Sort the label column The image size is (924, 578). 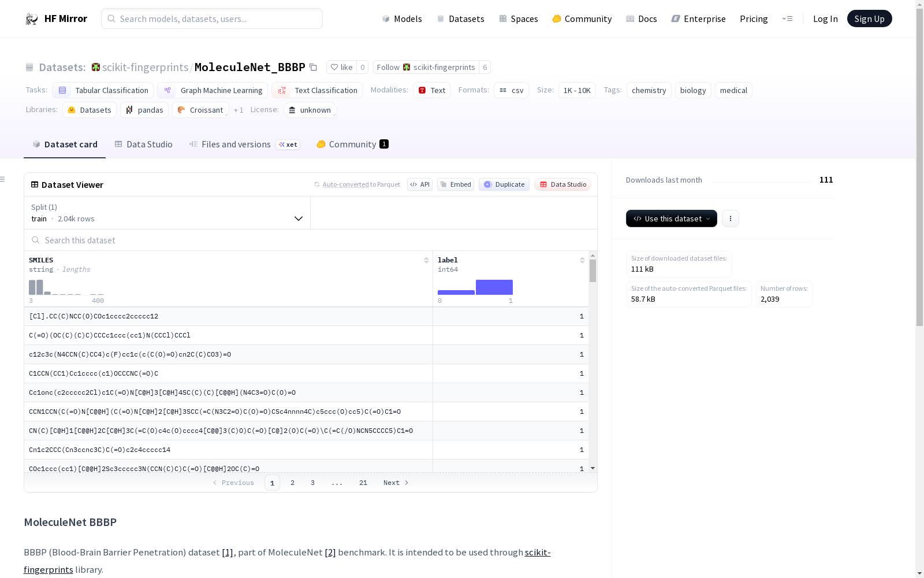tap(582, 260)
